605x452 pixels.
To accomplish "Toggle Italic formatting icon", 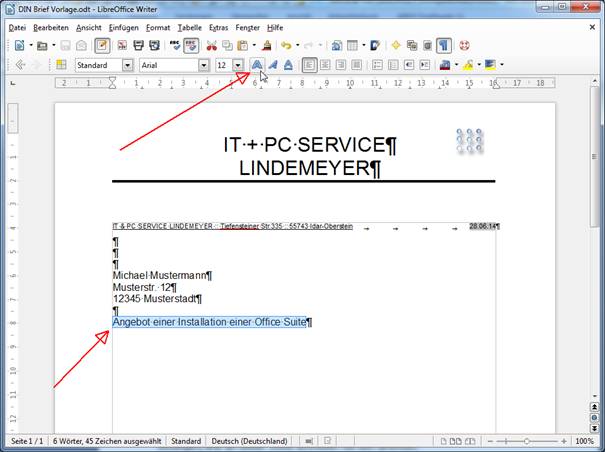I will 273,65.
